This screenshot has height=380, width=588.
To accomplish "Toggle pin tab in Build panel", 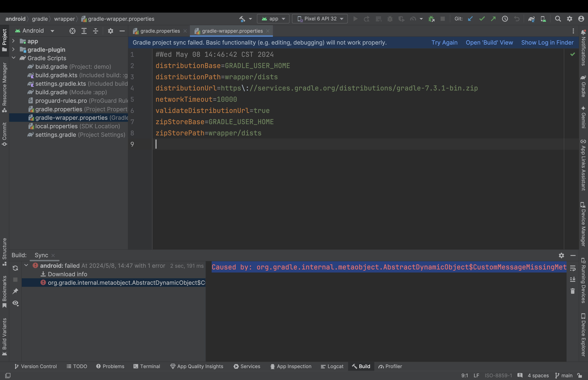I will coord(15,291).
